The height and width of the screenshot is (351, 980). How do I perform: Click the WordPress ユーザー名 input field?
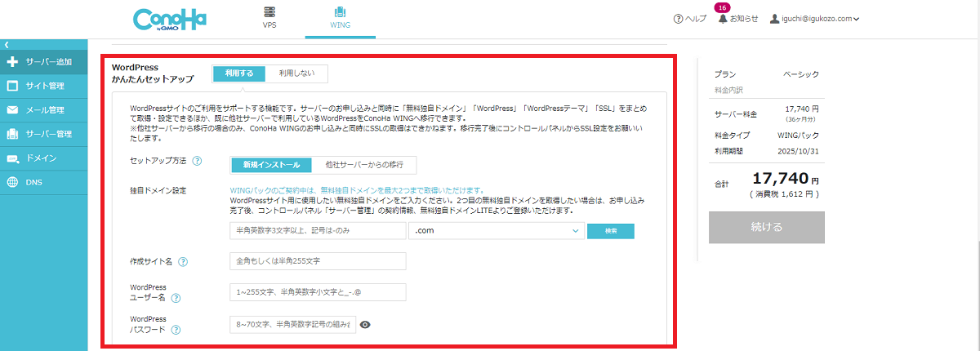(318, 292)
